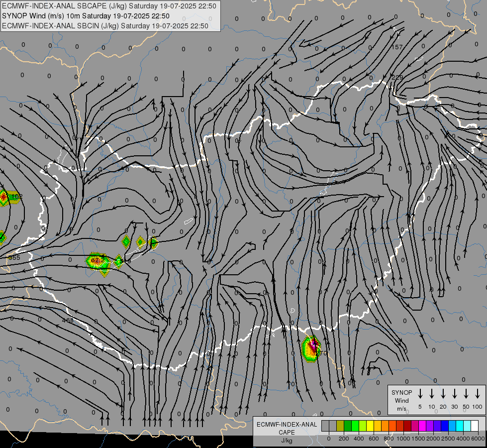Image resolution: width=487 pixels, height=448 pixels.
Task: Click the '157' value on the map
Action: pos(397,47)
